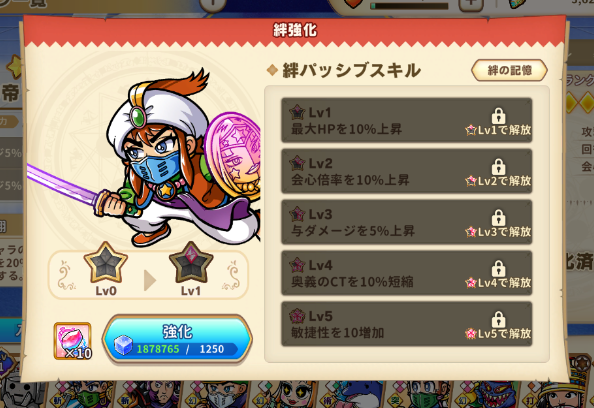This screenshot has width=594, height=408.
Task: Select the Lv5 敏捷性を10増加 skill row
Action: point(406,324)
